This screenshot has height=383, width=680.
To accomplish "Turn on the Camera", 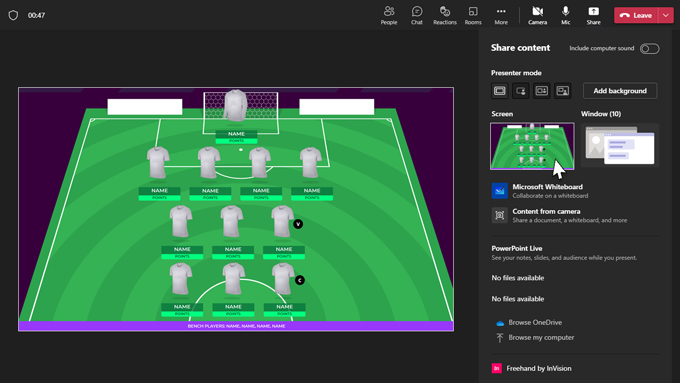I will coord(537,15).
